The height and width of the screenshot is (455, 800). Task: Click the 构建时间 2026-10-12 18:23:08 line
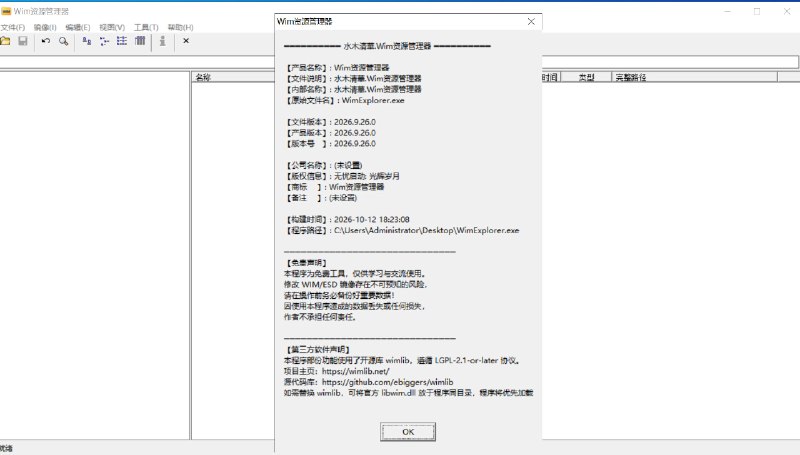(347, 219)
